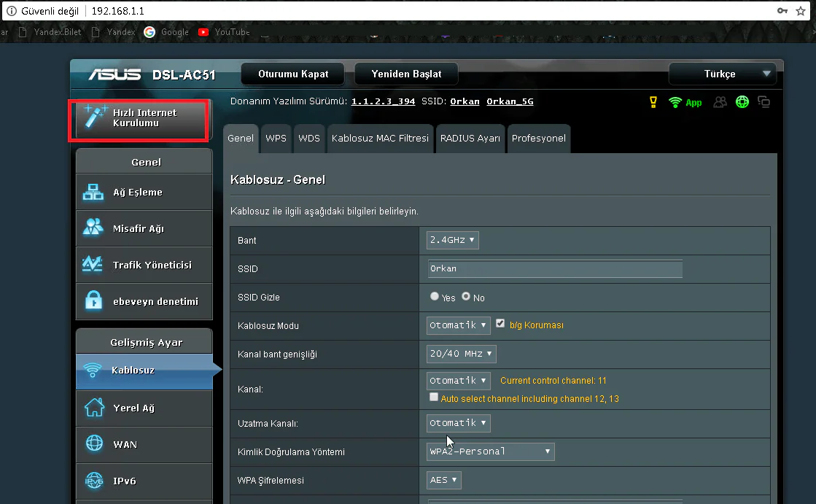The image size is (816, 504).
Task: Open the Bant 2.4GHz dropdown
Action: pyautogui.click(x=453, y=240)
